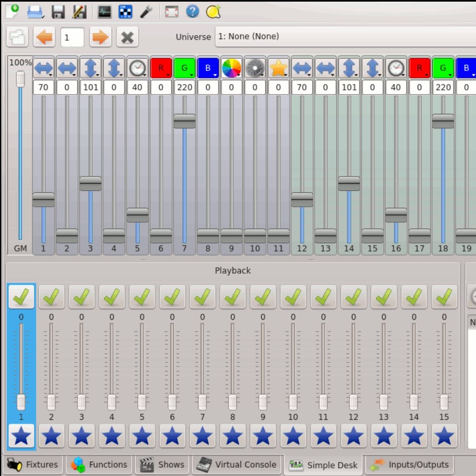476x476 pixels.
Task: Open channel 18 green G button
Action: [x=443, y=68]
